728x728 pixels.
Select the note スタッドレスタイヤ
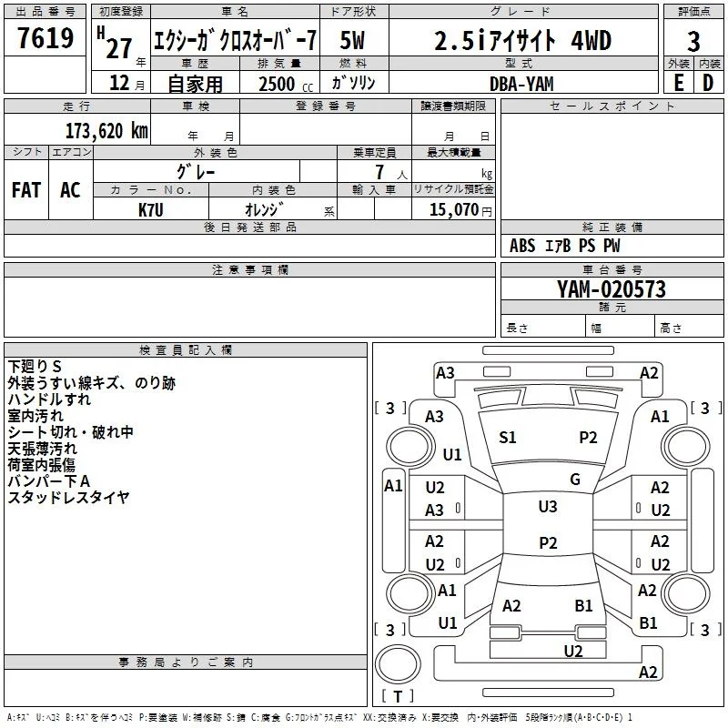click(x=68, y=498)
